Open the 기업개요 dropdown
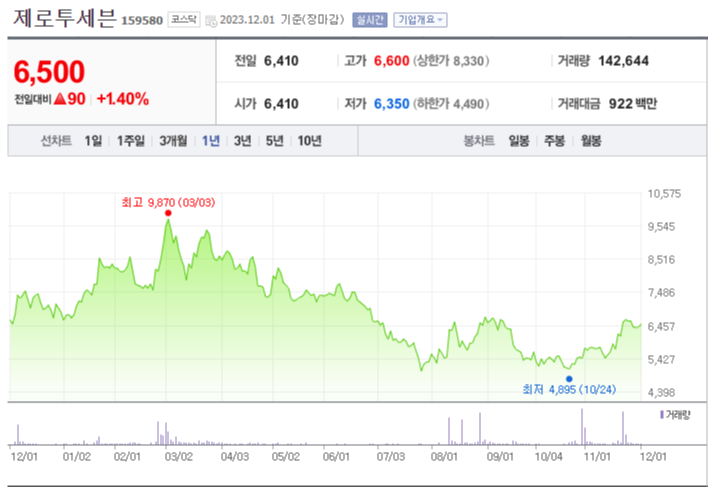 420,20
